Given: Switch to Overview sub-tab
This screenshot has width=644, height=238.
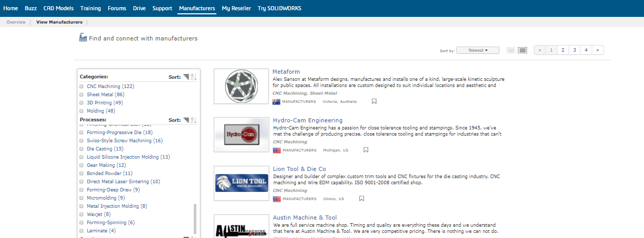Looking at the screenshot, I should (16, 22).
